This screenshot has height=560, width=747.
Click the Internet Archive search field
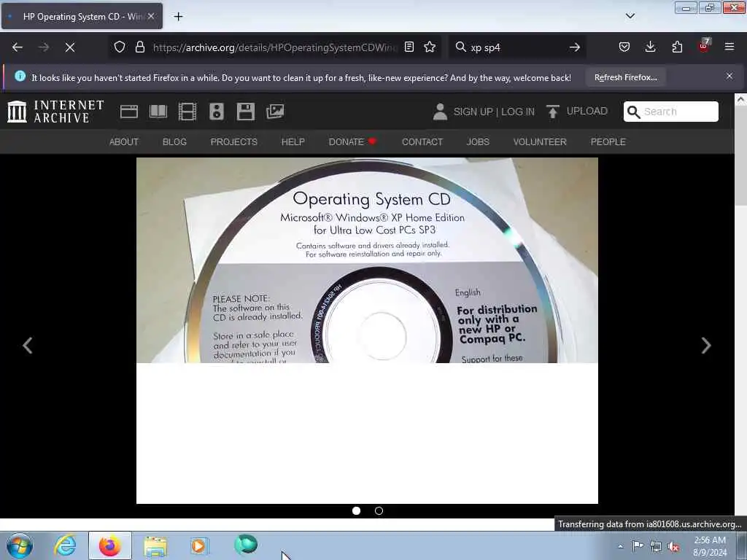pos(671,112)
